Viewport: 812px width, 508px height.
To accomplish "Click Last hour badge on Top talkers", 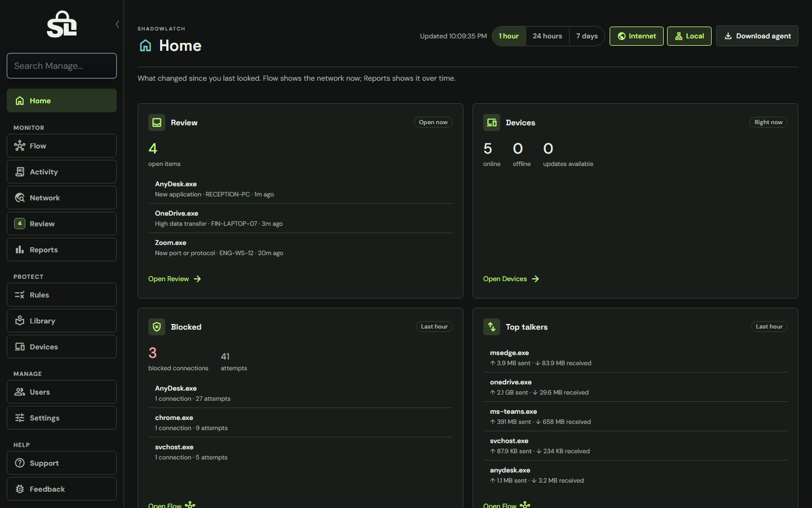I will pyautogui.click(x=769, y=327).
